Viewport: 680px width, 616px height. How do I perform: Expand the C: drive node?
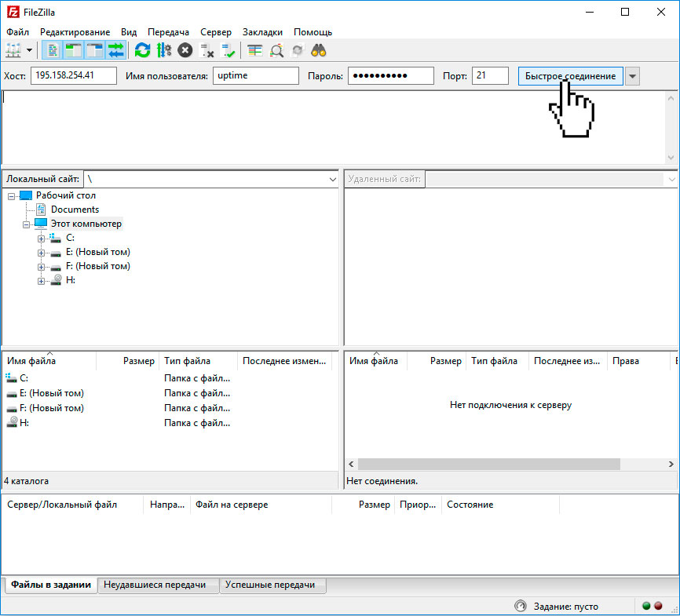coord(41,239)
